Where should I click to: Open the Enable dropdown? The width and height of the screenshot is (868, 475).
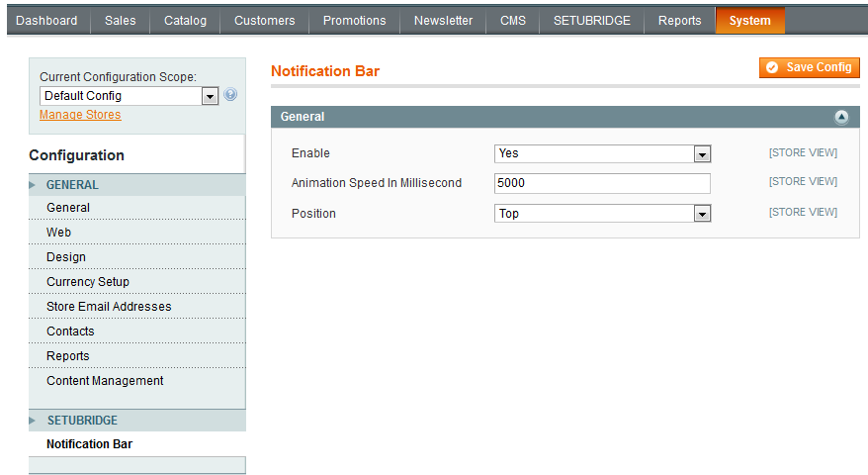click(x=602, y=154)
